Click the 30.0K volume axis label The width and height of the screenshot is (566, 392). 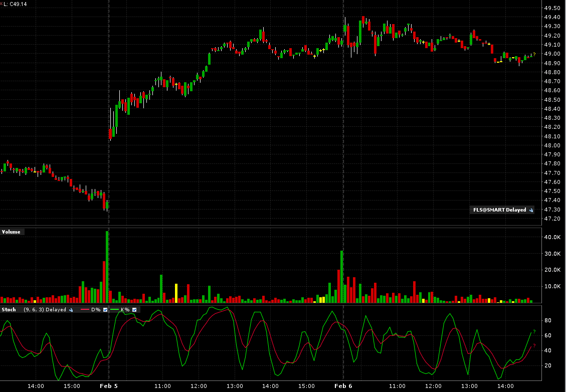pyautogui.click(x=552, y=254)
